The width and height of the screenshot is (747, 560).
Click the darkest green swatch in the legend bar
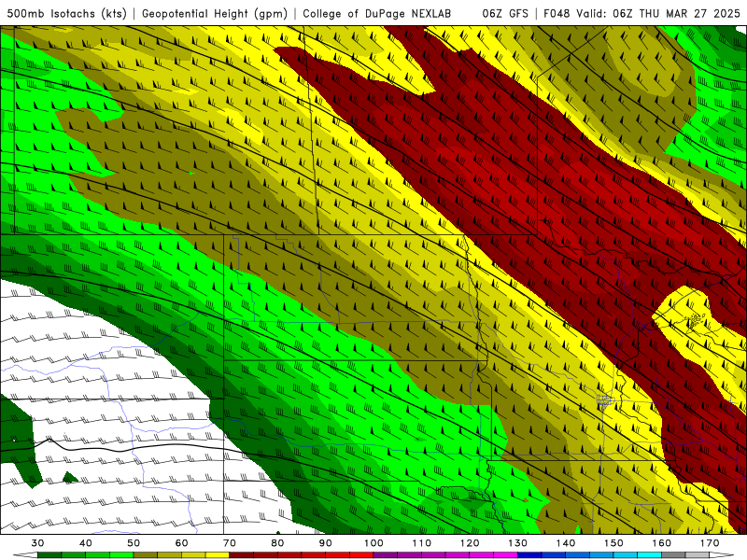click(x=49, y=555)
